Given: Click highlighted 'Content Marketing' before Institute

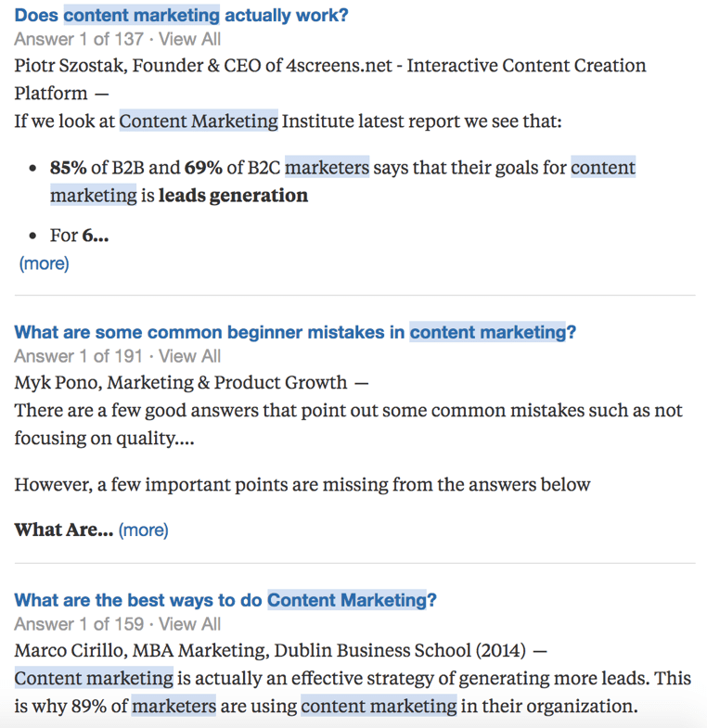Looking at the screenshot, I should pyautogui.click(x=198, y=121).
